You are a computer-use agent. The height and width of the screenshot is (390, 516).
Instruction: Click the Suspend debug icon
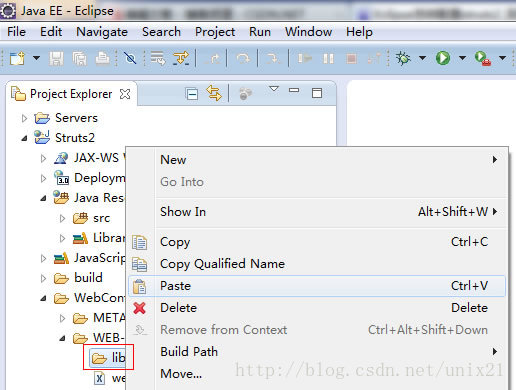328,59
